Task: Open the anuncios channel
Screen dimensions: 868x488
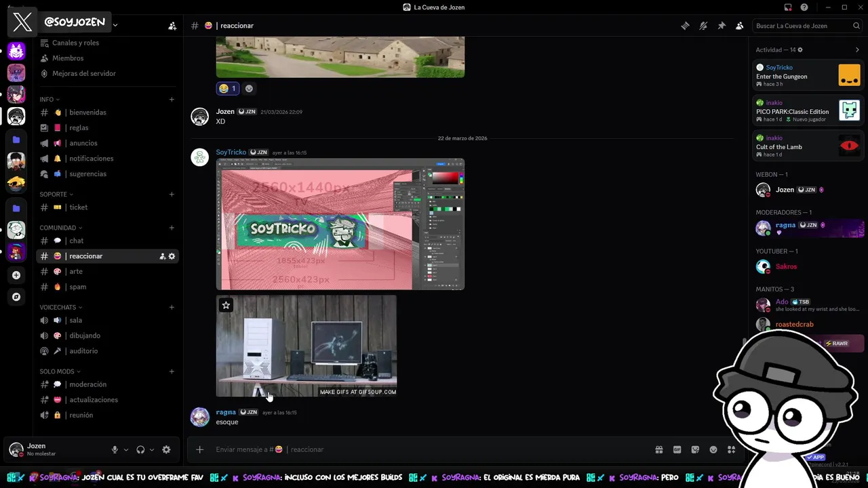Action: [108, 143]
